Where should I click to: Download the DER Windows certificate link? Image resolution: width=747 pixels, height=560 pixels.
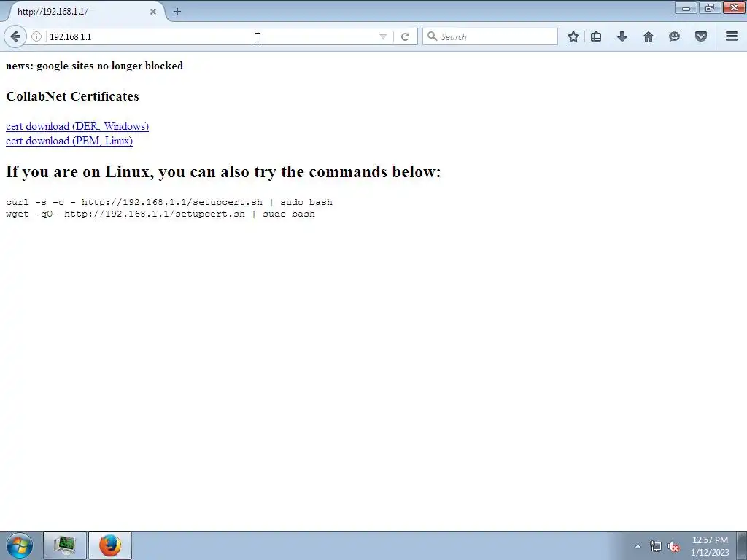[77, 126]
